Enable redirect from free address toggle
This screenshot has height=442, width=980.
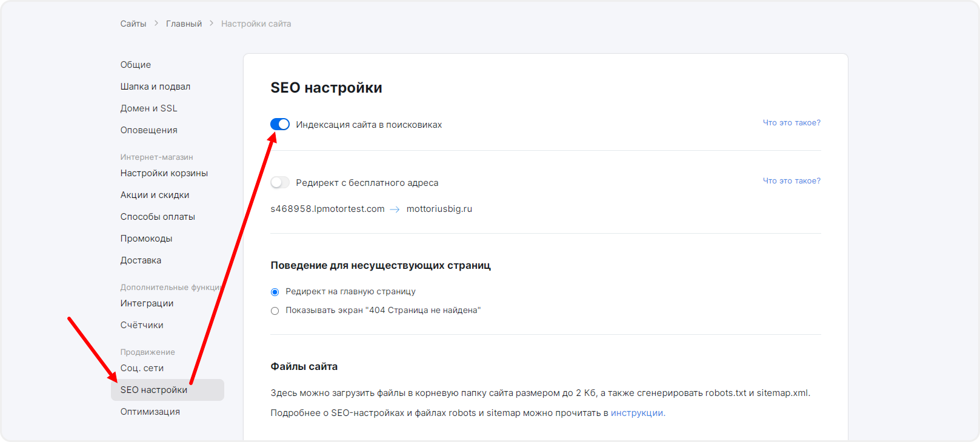280,182
